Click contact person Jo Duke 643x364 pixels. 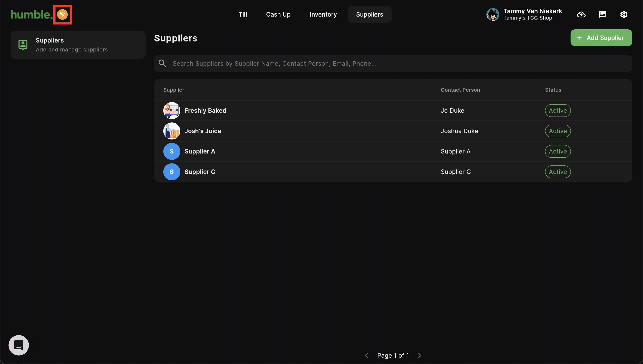point(452,111)
